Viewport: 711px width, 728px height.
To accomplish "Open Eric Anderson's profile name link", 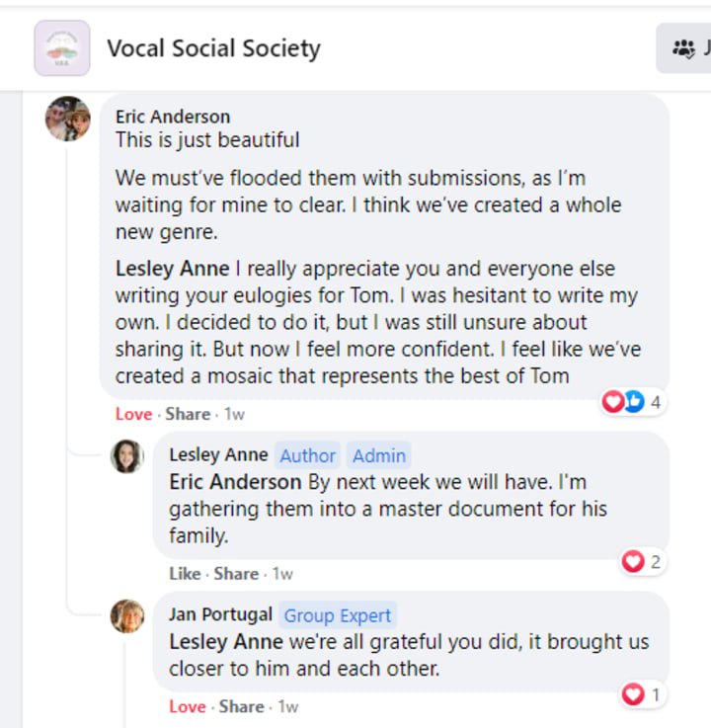I will 172,117.
